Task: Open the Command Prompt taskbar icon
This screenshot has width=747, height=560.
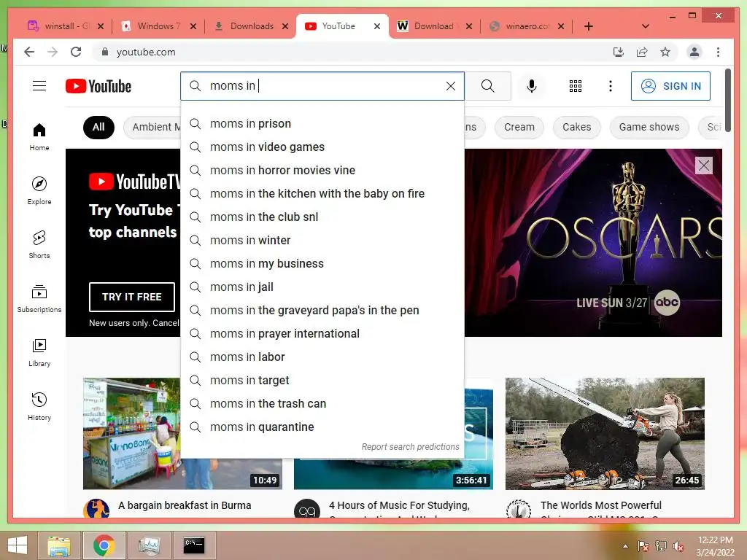Action: (194, 545)
